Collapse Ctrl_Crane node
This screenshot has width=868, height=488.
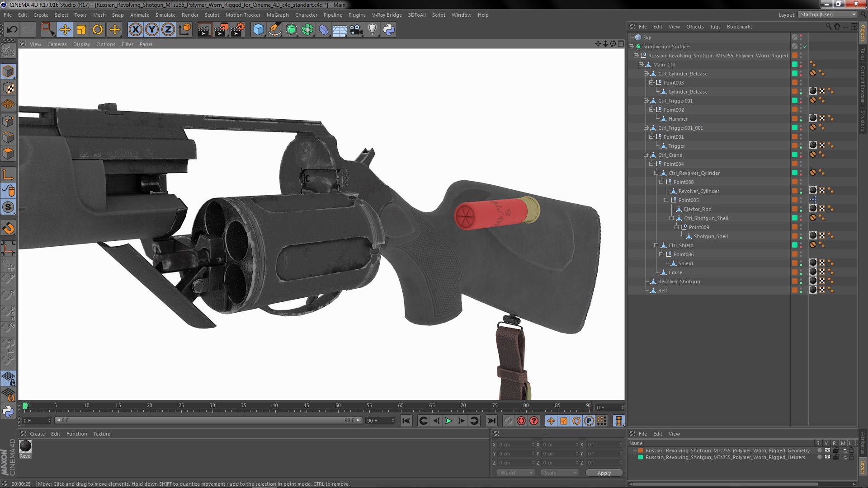(x=646, y=155)
